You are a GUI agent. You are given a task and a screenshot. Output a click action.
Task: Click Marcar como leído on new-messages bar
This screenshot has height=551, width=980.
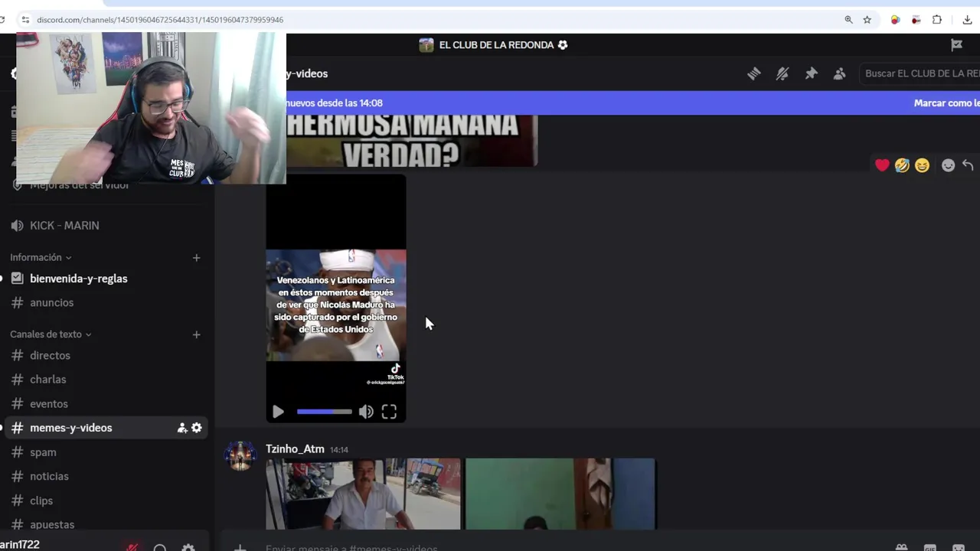[946, 103]
